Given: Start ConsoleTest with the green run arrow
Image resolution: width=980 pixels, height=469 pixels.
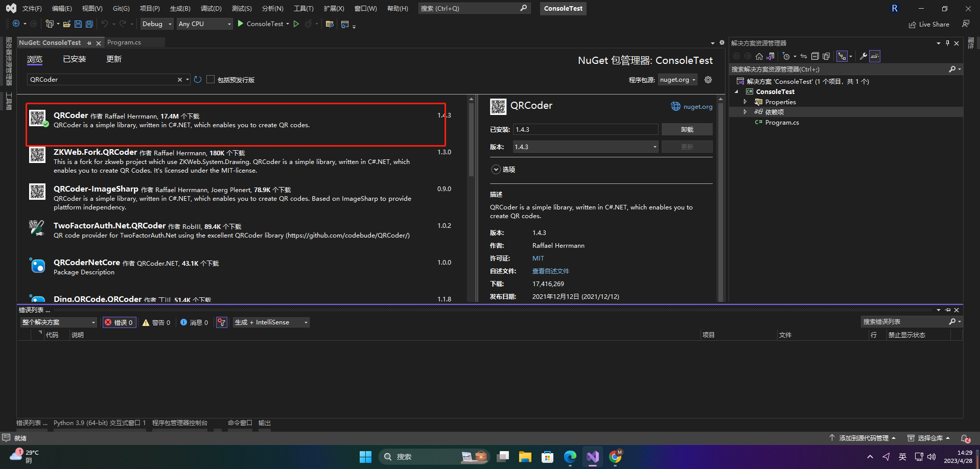Looking at the screenshot, I should (x=241, y=24).
